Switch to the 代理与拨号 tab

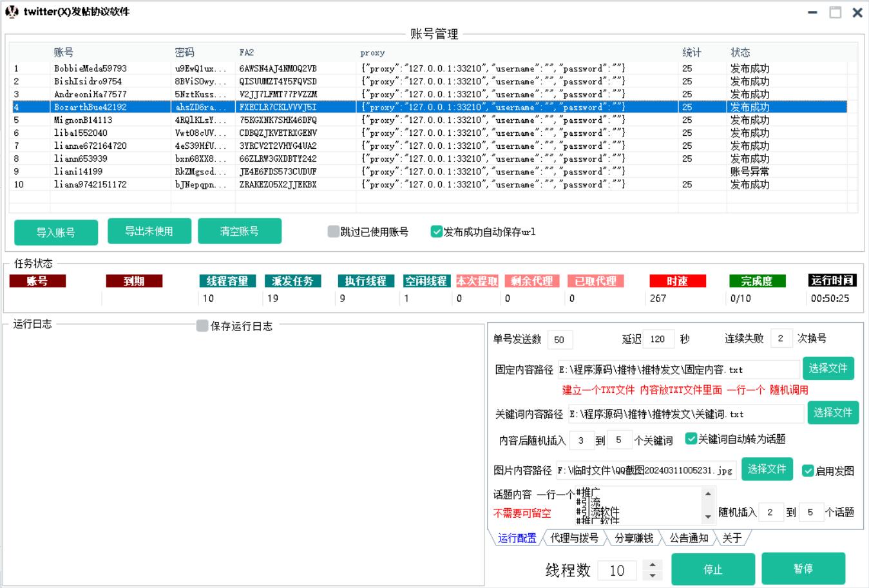coord(574,538)
